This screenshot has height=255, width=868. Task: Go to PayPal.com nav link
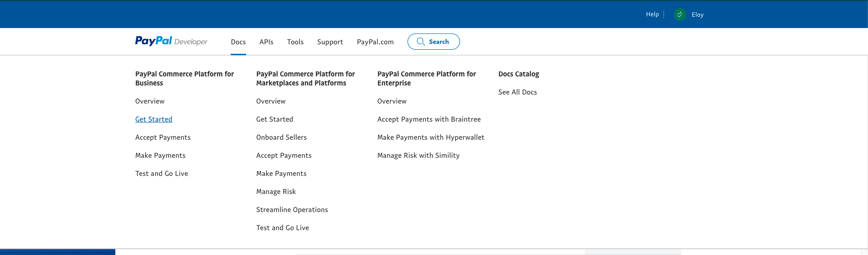click(x=375, y=42)
